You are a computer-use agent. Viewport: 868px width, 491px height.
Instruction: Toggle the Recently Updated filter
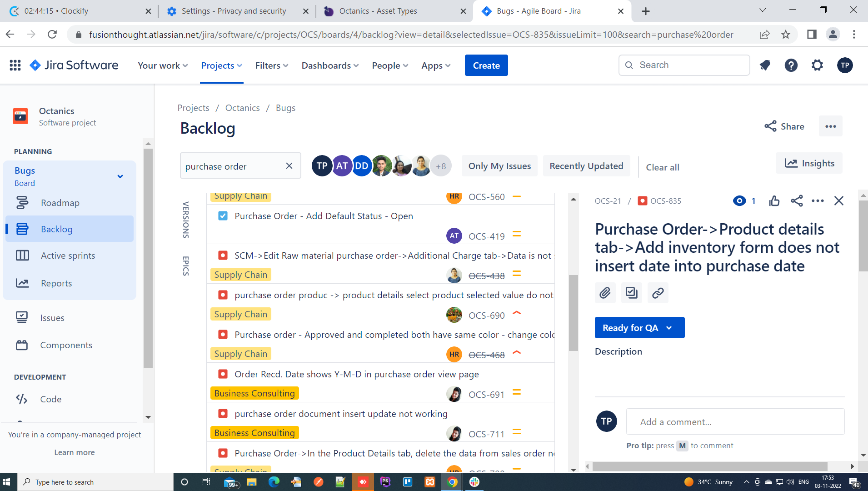[x=586, y=166]
